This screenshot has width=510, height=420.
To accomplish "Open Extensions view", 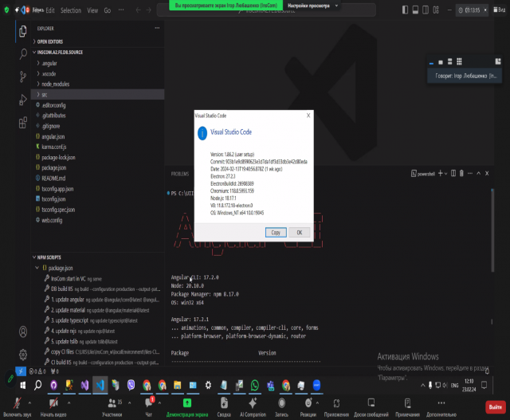I will pyautogui.click(x=23, y=123).
